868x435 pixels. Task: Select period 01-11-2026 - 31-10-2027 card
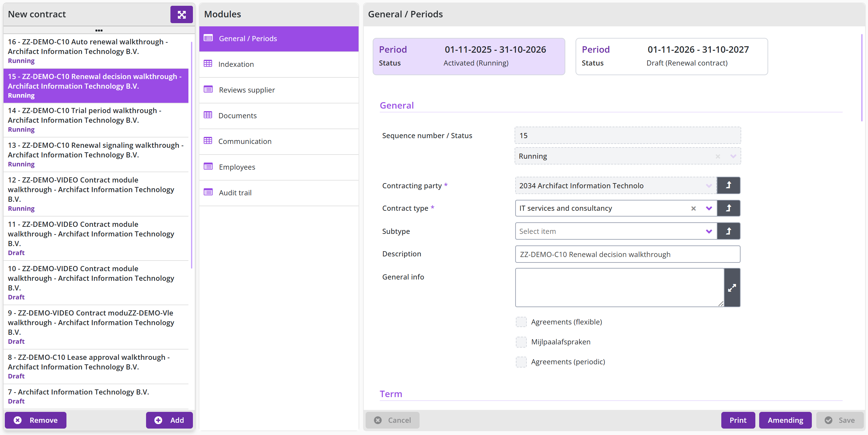point(672,56)
